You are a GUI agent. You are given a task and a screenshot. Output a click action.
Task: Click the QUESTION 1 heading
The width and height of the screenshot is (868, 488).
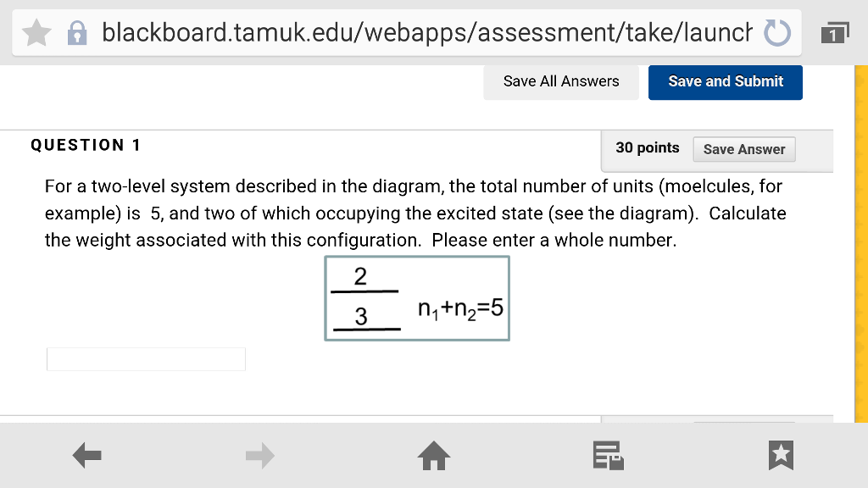(x=86, y=145)
